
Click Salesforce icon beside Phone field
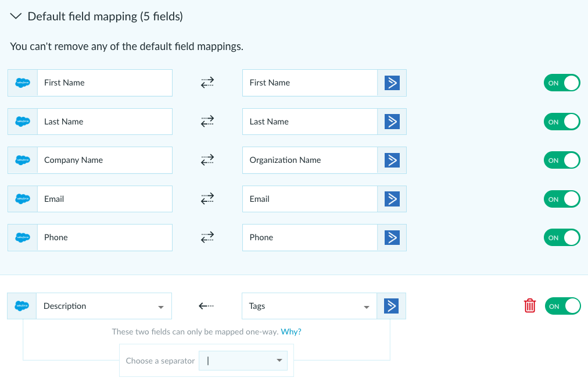23,237
